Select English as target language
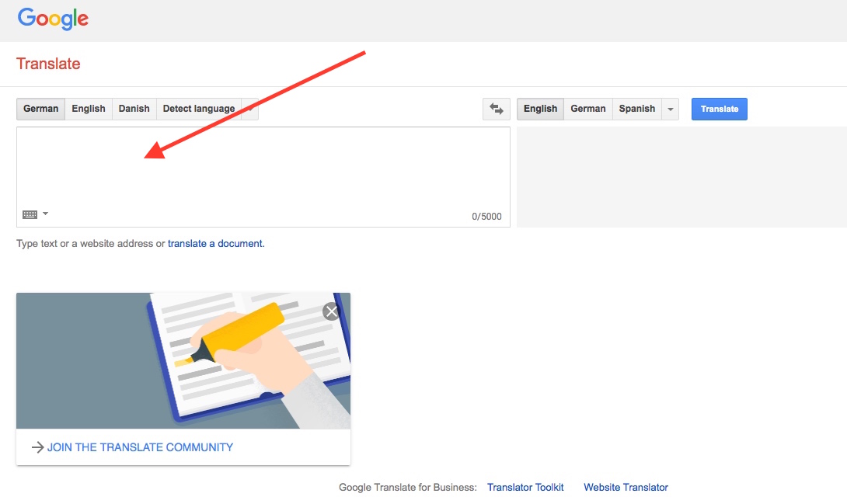The image size is (847, 504). coord(540,109)
